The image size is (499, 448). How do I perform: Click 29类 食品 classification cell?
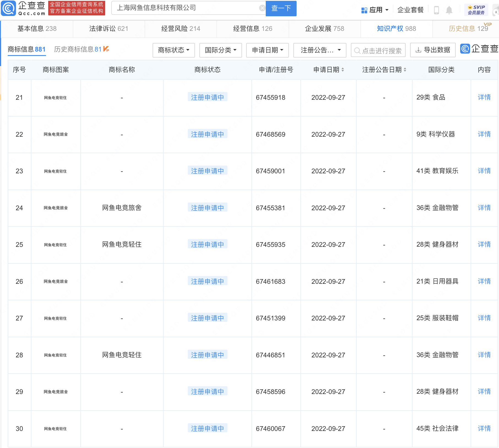[431, 97]
